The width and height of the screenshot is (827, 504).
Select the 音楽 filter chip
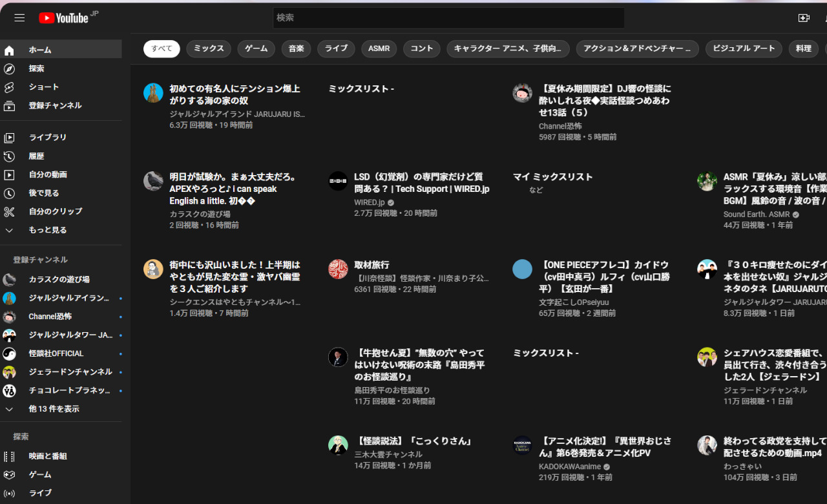pyautogui.click(x=296, y=48)
